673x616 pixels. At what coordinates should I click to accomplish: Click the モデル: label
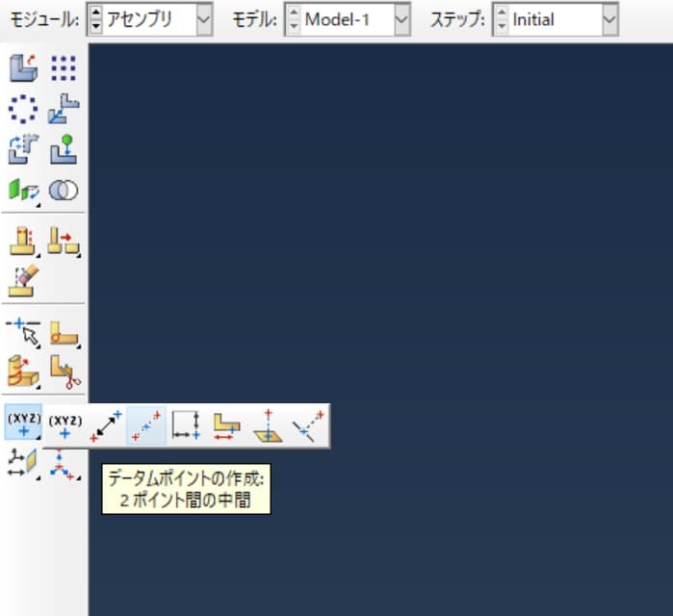click(x=254, y=20)
